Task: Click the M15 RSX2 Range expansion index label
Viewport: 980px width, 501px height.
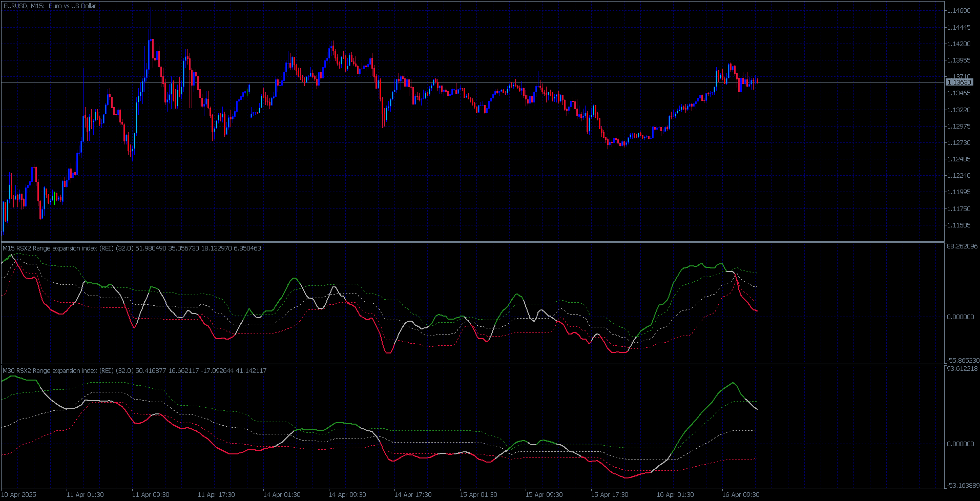Action: 132,248
